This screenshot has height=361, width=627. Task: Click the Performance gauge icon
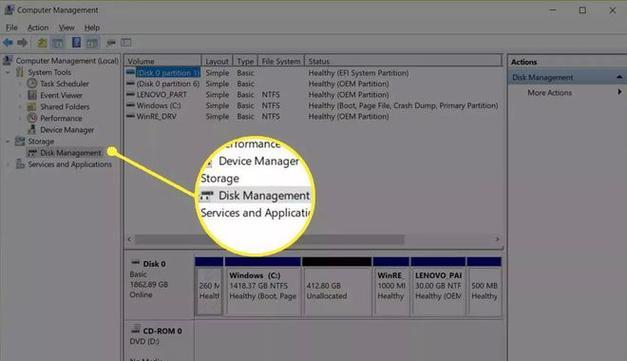coord(32,118)
